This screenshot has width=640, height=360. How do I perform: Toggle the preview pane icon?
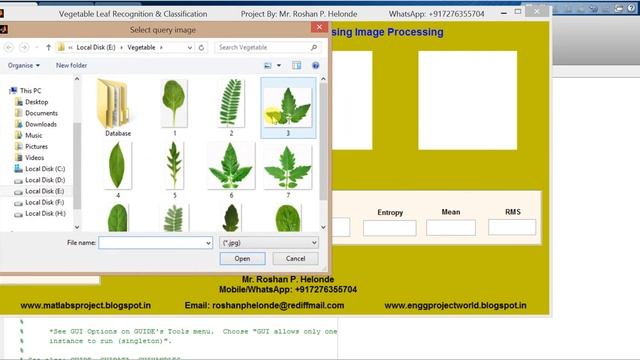click(296, 65)
